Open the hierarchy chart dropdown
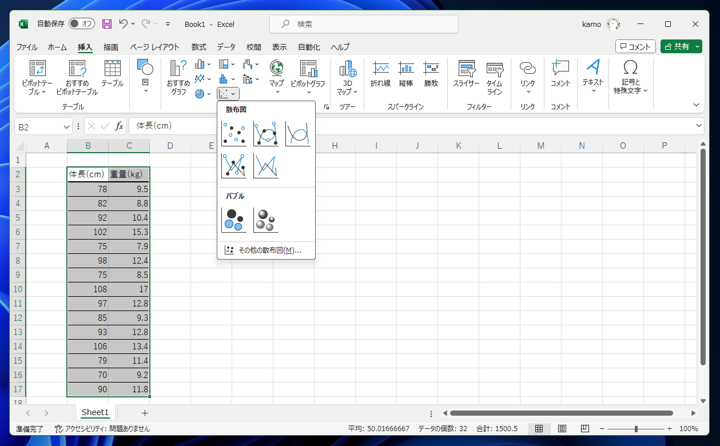This screenshot has width=720, height=446. [x=227, y=64]
